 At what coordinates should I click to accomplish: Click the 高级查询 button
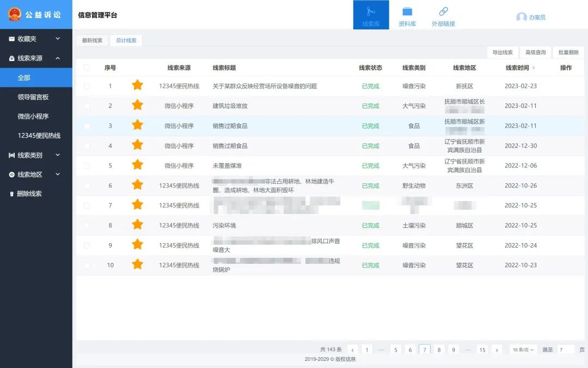point(535,52)
